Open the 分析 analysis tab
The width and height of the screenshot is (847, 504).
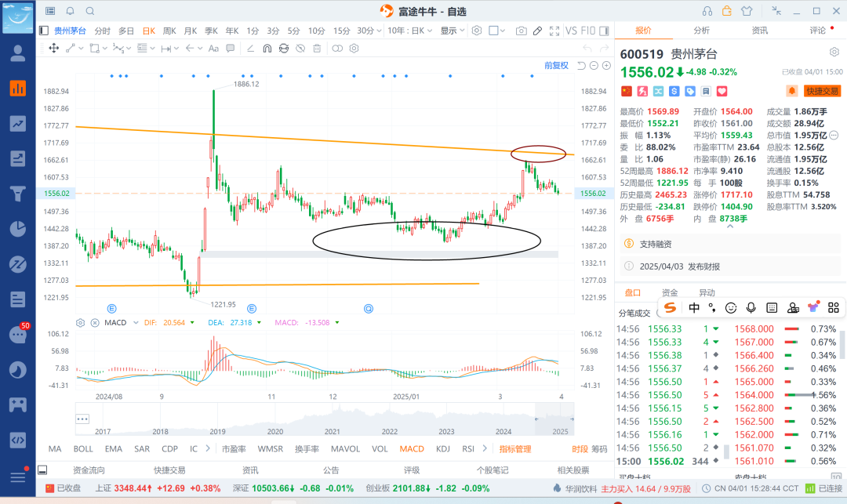pos(702,31)
